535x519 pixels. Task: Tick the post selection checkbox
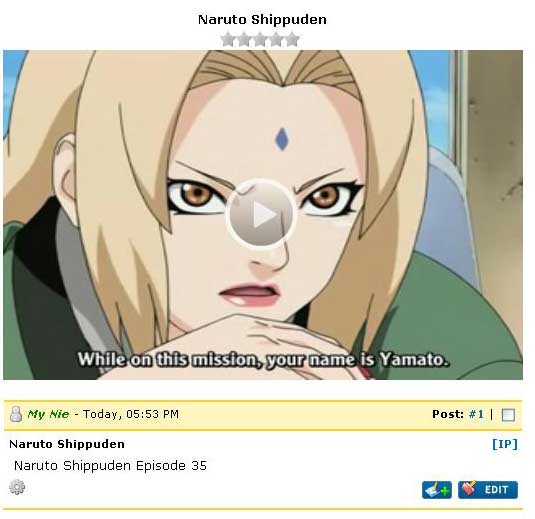click(508, 415)
